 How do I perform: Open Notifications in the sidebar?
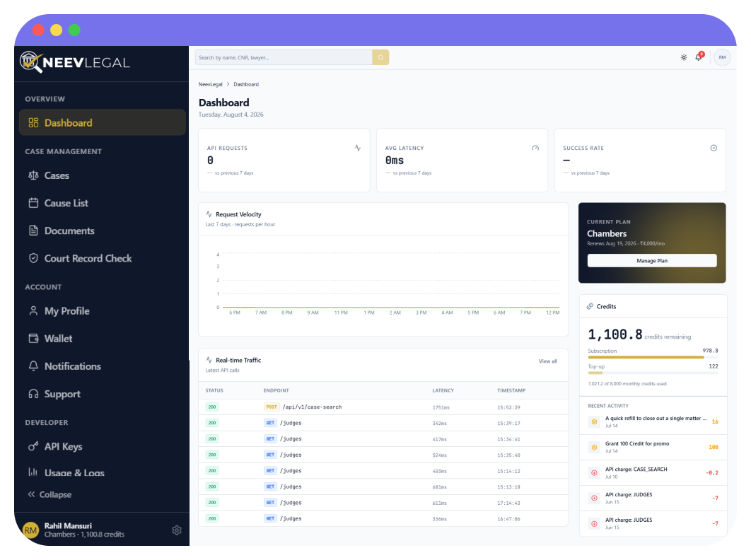tap(102, 366)
